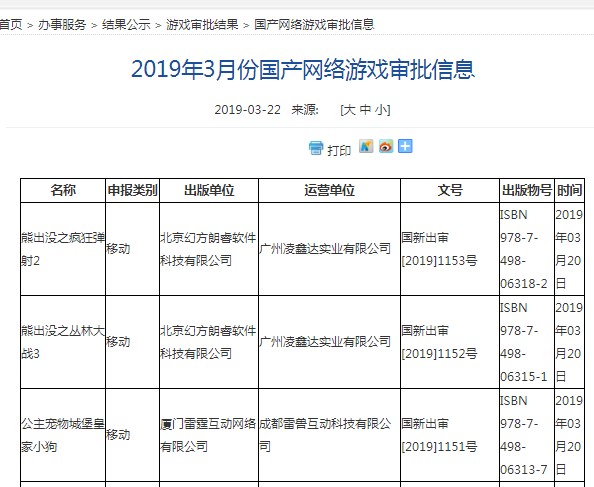
Task: Click the 打印 print link
Action: point(339,150)
